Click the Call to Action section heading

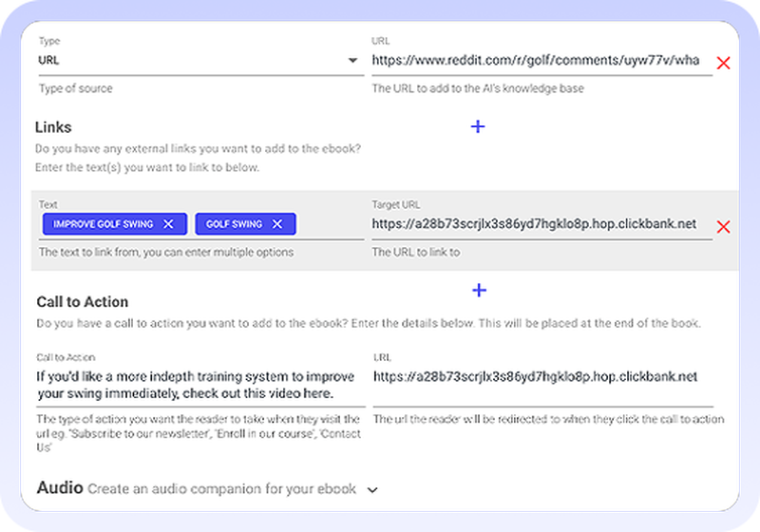[x=82, y=302]
